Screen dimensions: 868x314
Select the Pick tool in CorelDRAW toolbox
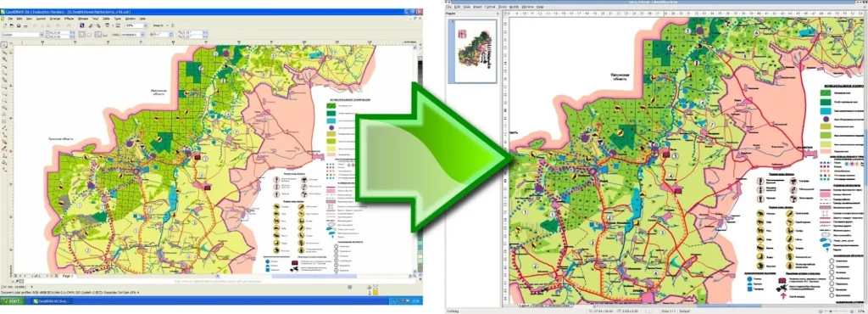(x=4, y=45)
